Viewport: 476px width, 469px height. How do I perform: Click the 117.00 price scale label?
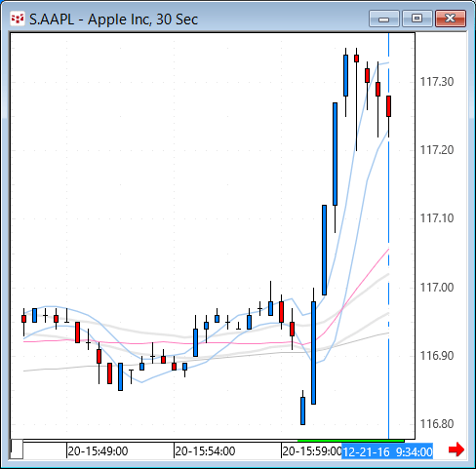pyautogui.click(x=437, y=288)
